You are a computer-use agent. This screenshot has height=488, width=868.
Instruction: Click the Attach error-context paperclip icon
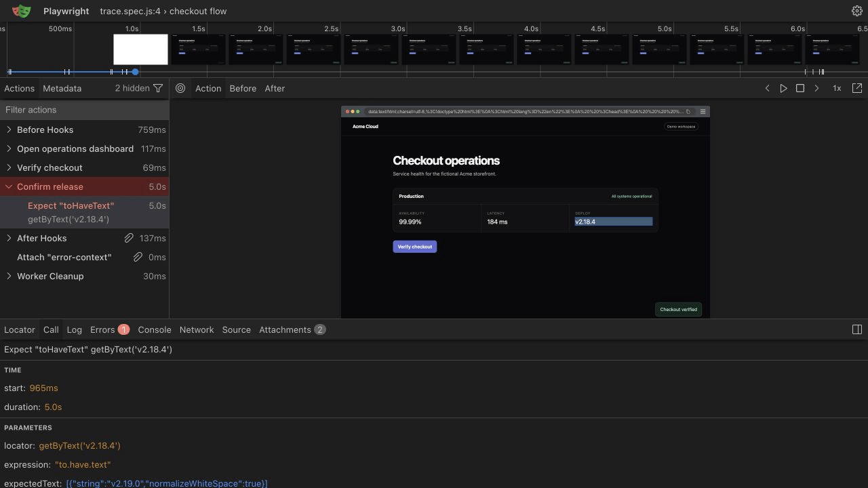[138, 257]
